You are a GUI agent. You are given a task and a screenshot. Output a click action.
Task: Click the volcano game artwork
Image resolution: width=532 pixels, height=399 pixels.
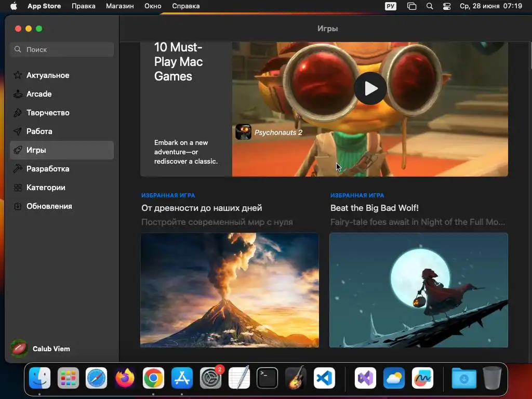230,290
